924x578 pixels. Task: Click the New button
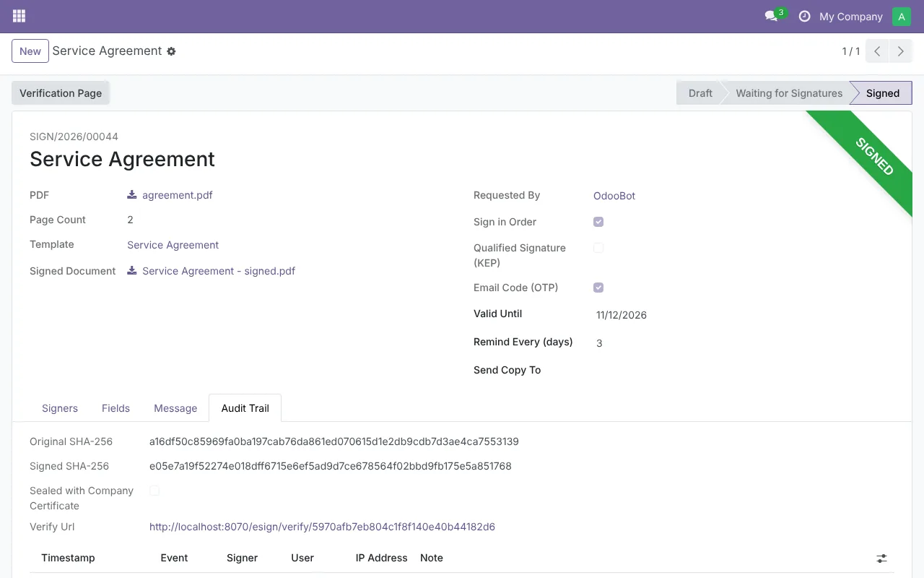tap(30, 51)
